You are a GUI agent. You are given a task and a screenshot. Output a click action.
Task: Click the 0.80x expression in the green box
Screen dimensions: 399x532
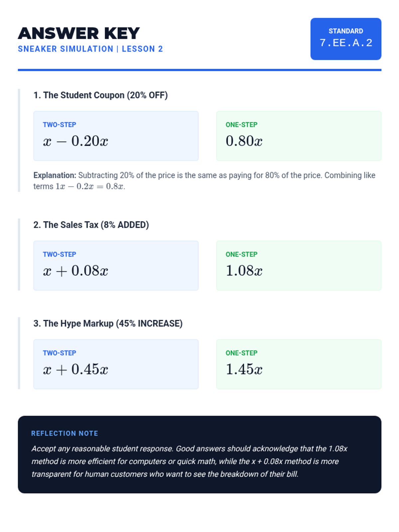coord(244,141)
